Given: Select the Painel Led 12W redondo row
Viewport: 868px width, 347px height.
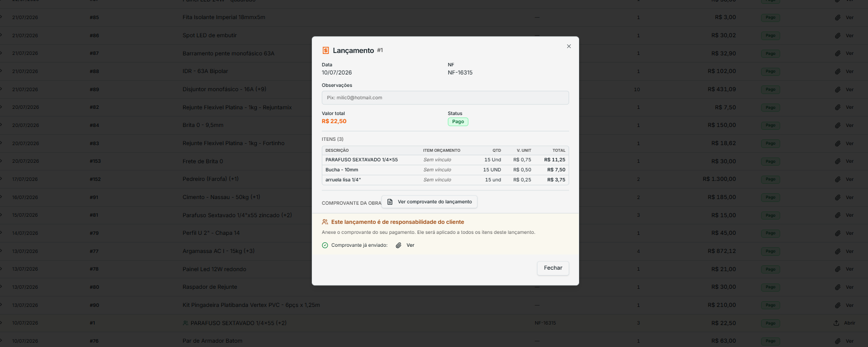Looking at the screenshot, I should coord(434,269).
